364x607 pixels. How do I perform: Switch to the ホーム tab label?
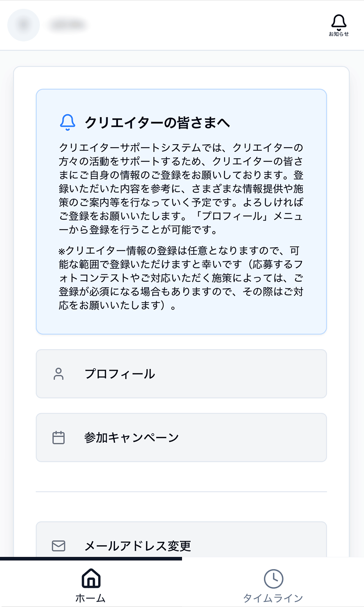91,598
